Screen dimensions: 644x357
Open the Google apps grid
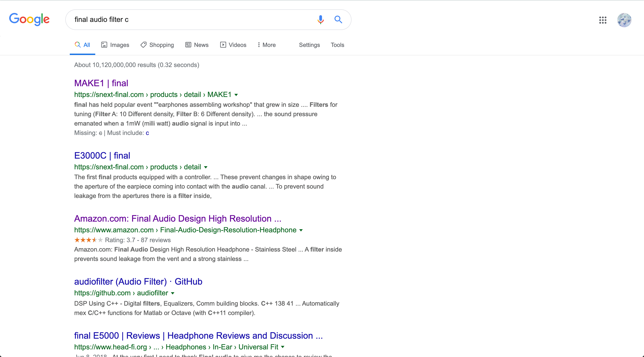(x=602, y=20)
